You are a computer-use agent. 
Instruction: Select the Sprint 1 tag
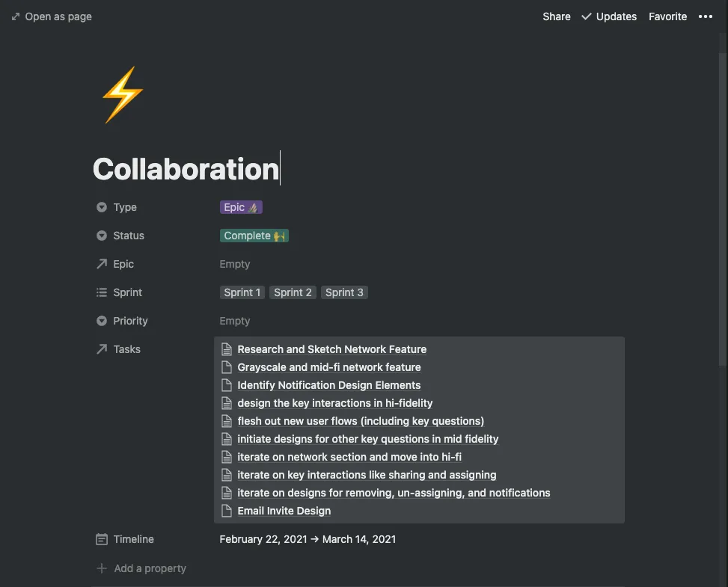[242, 292]
